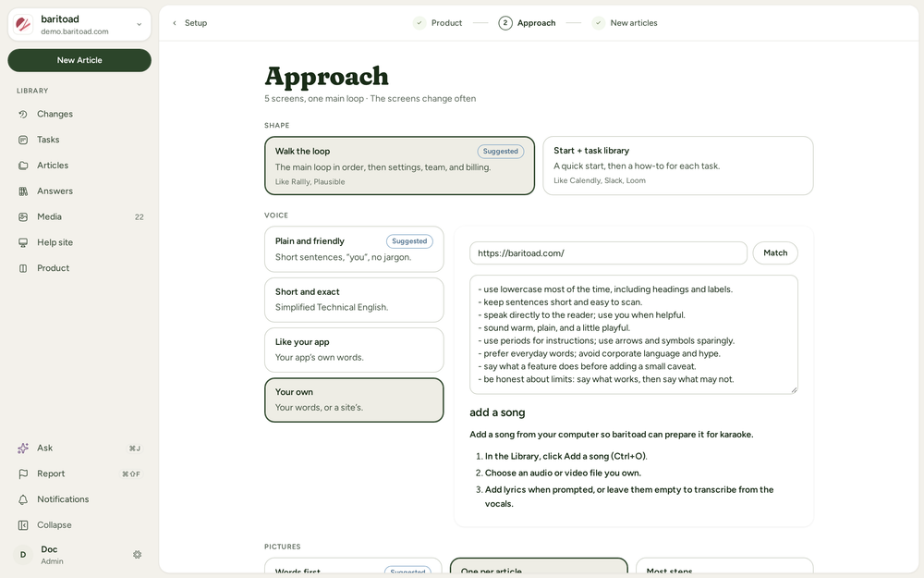Select Most steps pictures option
The width and height of the screenshot is (924, 578).
pyautogui.click(x=724, y=566)
